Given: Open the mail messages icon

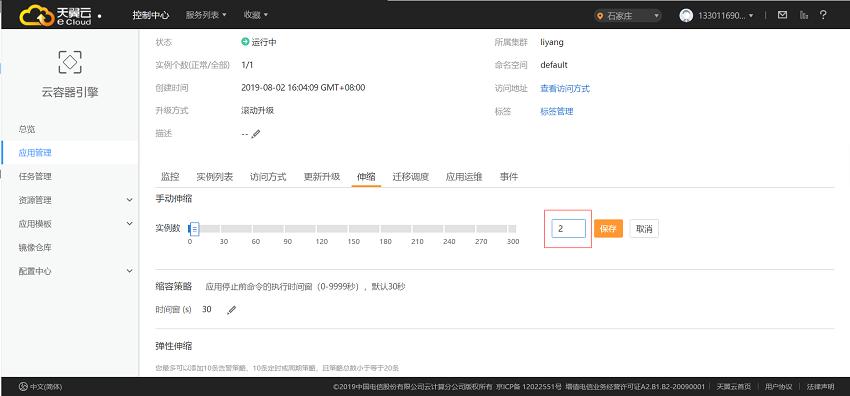Looking at the screenshot, I should (782, 15).
